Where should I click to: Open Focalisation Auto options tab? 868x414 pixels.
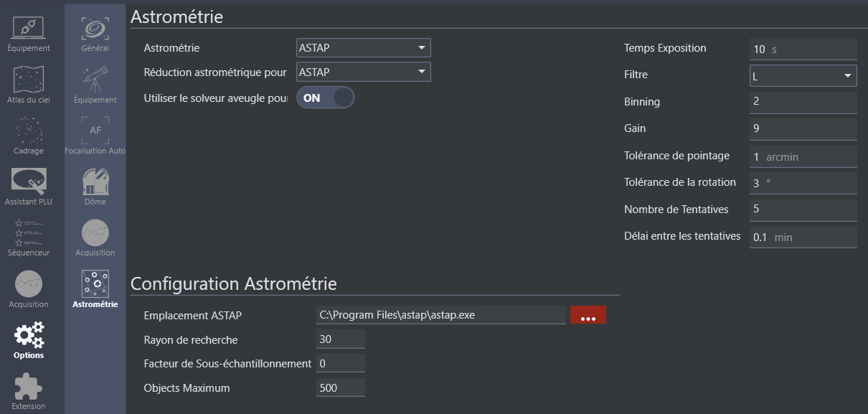point(95,135)
